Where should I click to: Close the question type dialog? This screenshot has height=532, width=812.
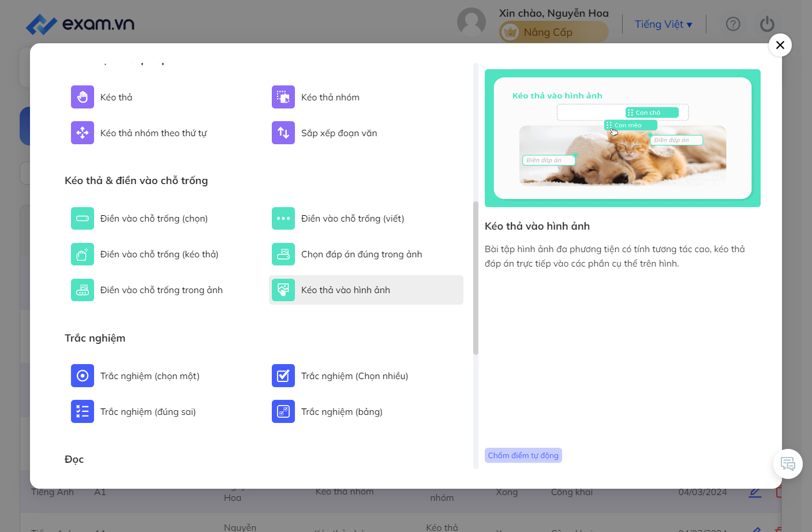(780, 45)
